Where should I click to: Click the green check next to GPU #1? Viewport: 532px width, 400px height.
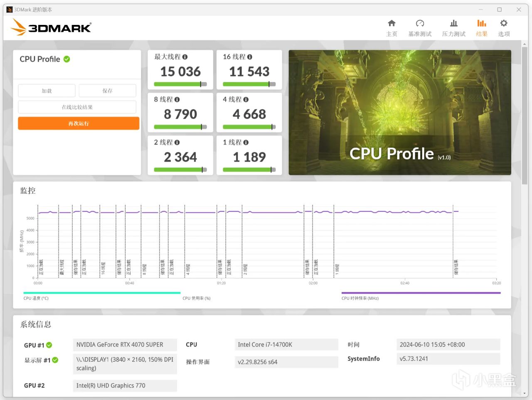click(49, 345)
